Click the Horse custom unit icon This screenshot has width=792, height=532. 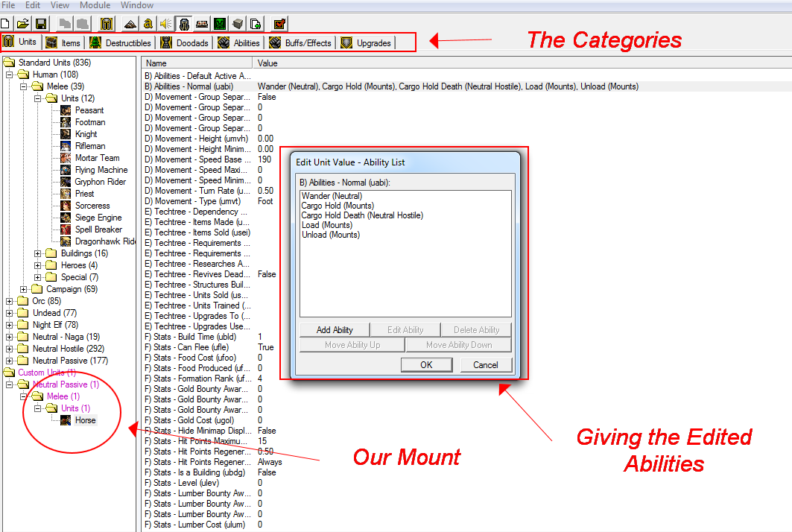point(66,420)
